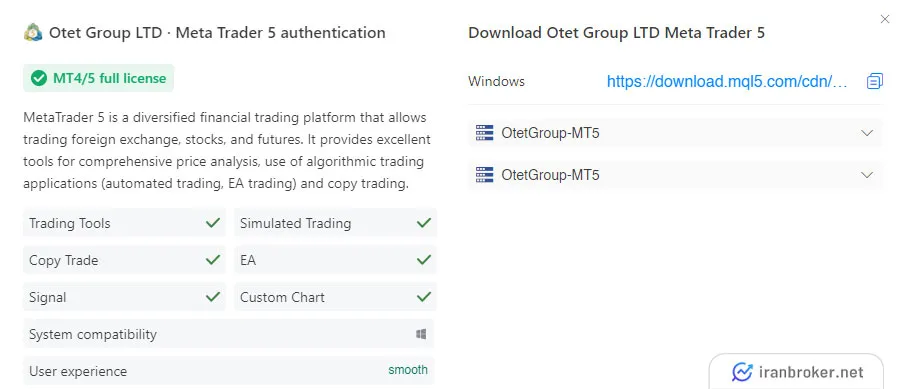Click the MetaTrader 5 description paragraph
Image resolution: width=907 pixels, height=389 pixels.
(x=227, y=151)
